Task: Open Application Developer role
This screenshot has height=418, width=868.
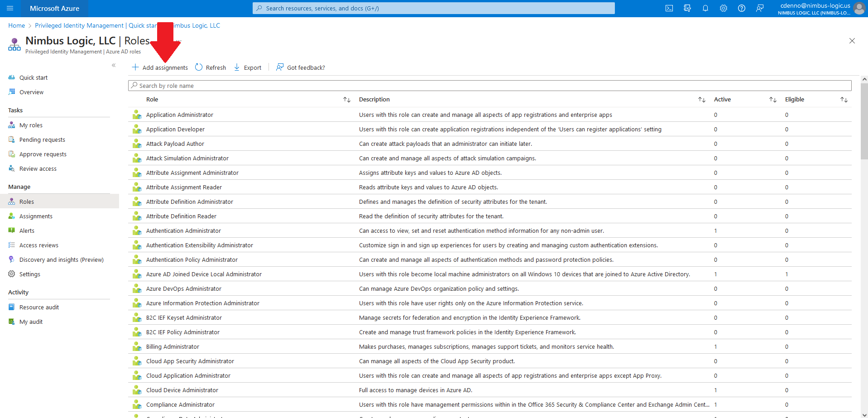Action: coord(175,130)
